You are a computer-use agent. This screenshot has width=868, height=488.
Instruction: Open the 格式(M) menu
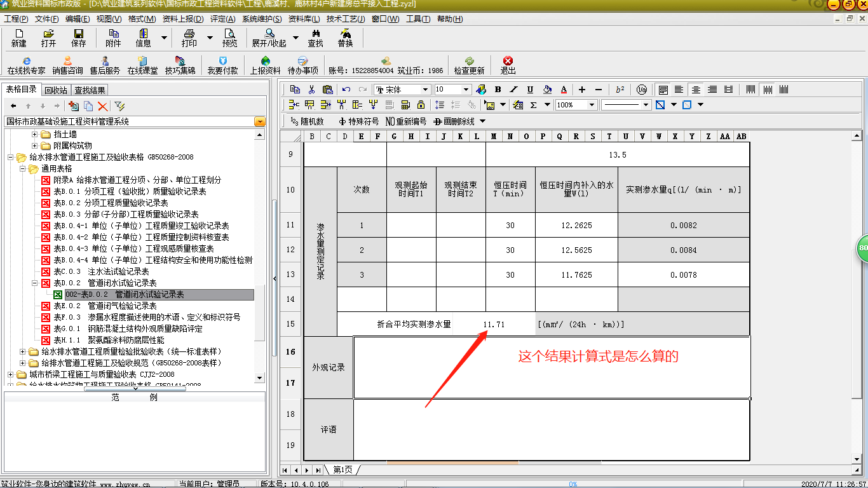[142, 18]
